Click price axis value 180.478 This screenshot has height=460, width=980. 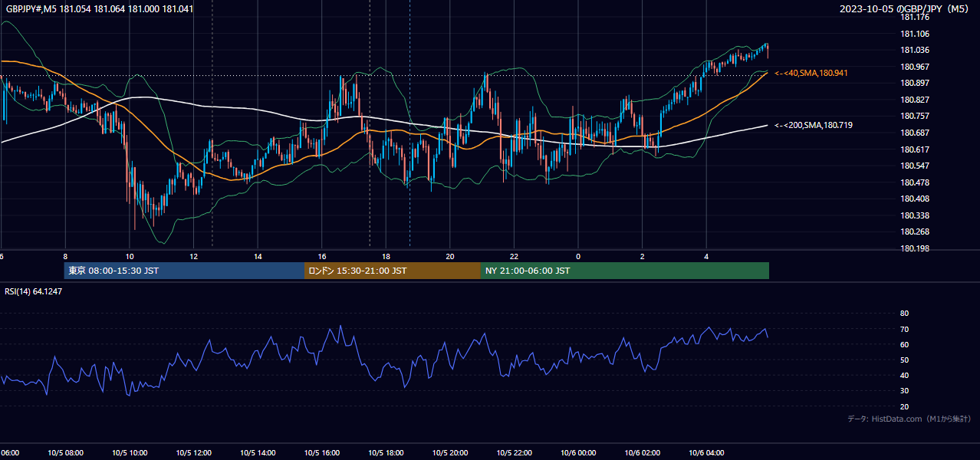point(915,182)
